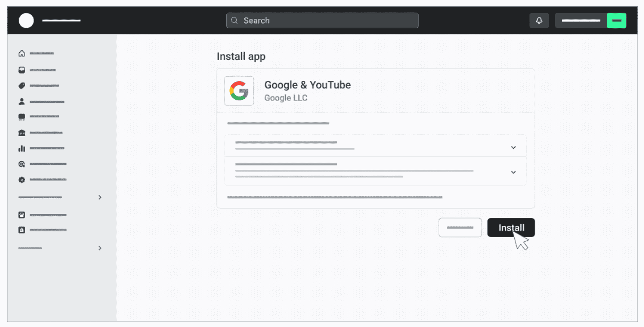This screenshot has width=644, height=327.
Task: Click the green account avatar
Action: tap(616, 21)
